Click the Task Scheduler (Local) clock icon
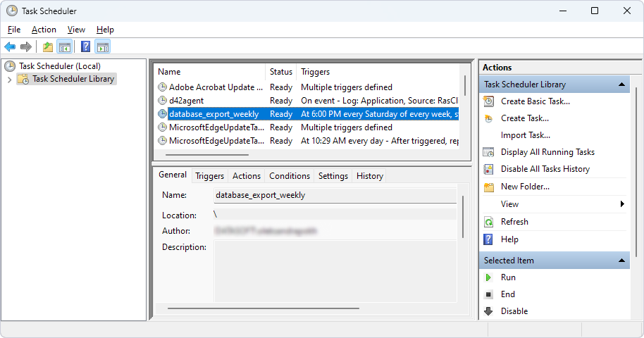The height and width of the screenshot is (338, 644). point(11,66)
